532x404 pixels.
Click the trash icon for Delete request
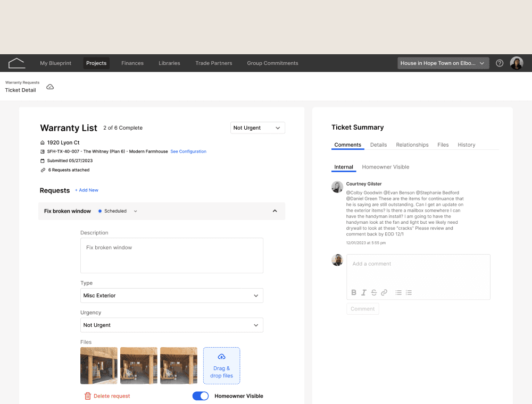pyautogui.click(x=88, y=396)
